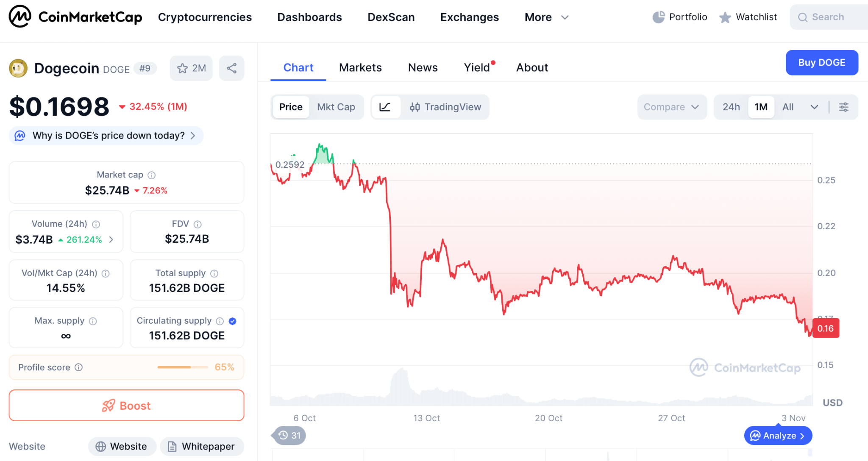The height and width of the screenshot is (461, 868).
Task: Click the Profile score progress bar
Action: pos(183,367)
